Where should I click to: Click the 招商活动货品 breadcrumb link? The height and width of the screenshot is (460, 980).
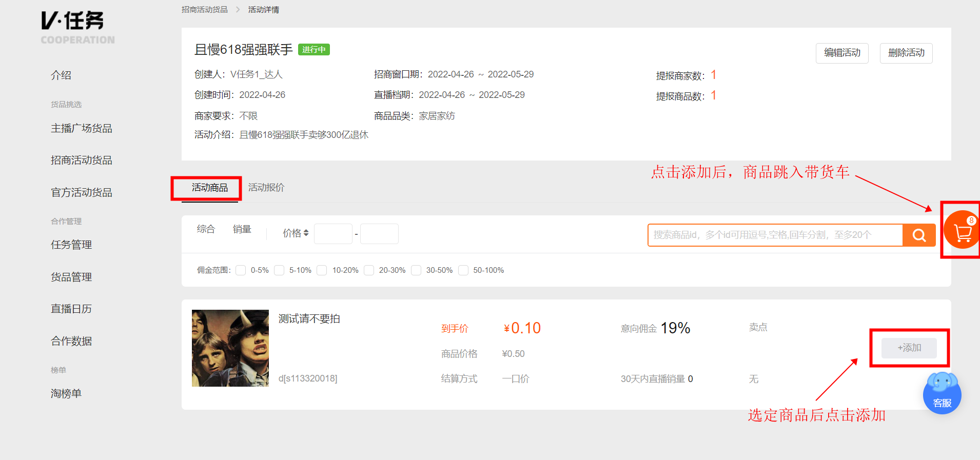(205, 10)
